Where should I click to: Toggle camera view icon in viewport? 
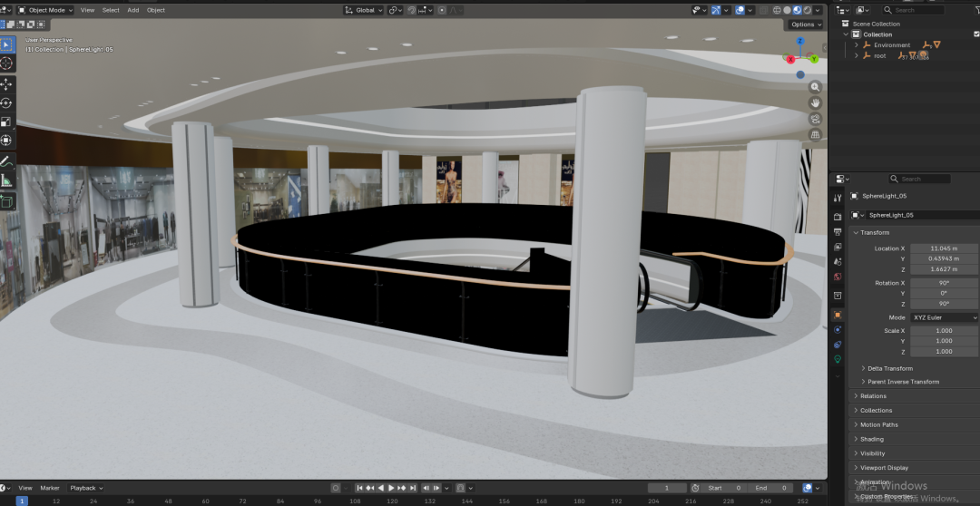[815, 119]
